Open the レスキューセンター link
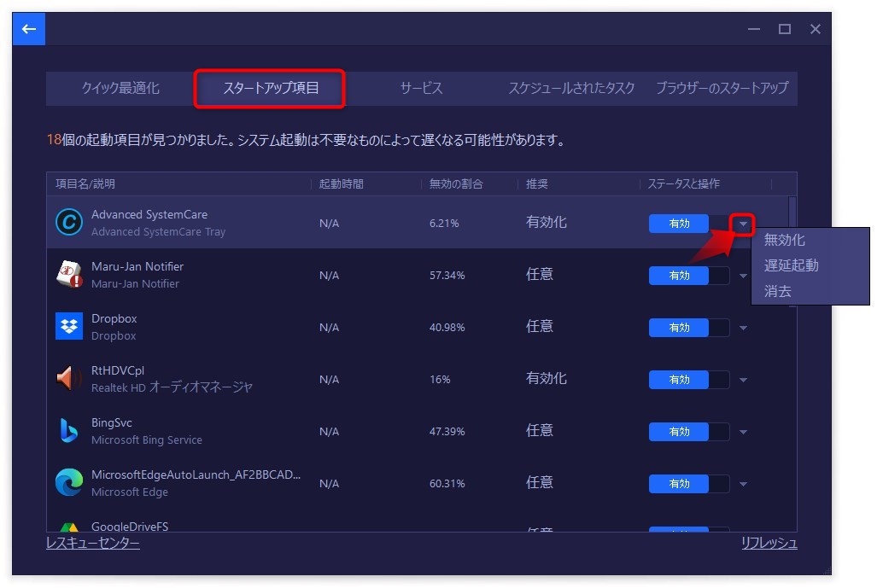The height and width of the screenshot is (588, 883). (x=93, y=543)
